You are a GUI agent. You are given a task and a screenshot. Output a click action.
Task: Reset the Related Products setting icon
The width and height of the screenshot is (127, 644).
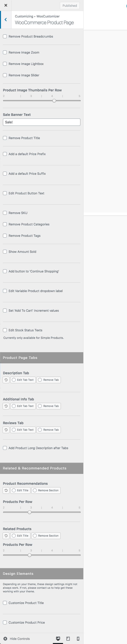pyautogui.click(x=6, y=536)
